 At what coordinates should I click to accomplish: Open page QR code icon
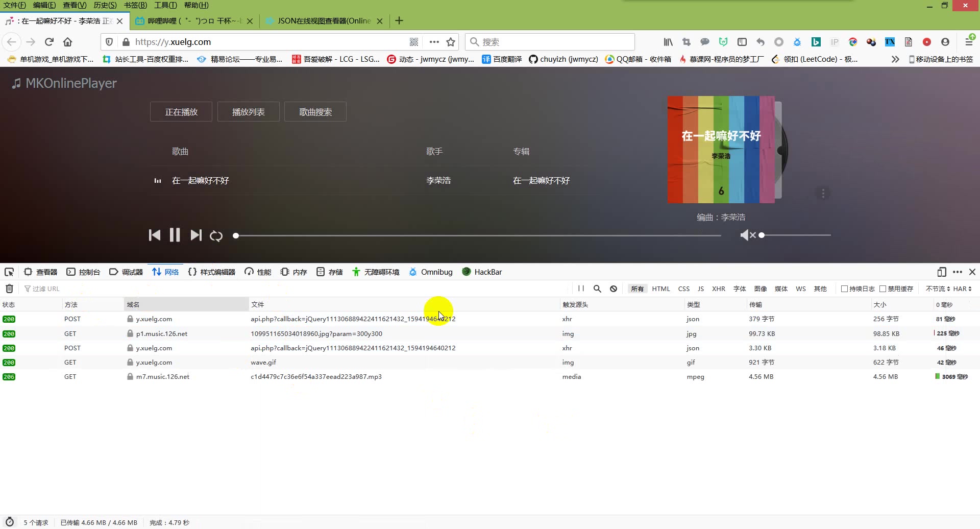tap(414, 42)
